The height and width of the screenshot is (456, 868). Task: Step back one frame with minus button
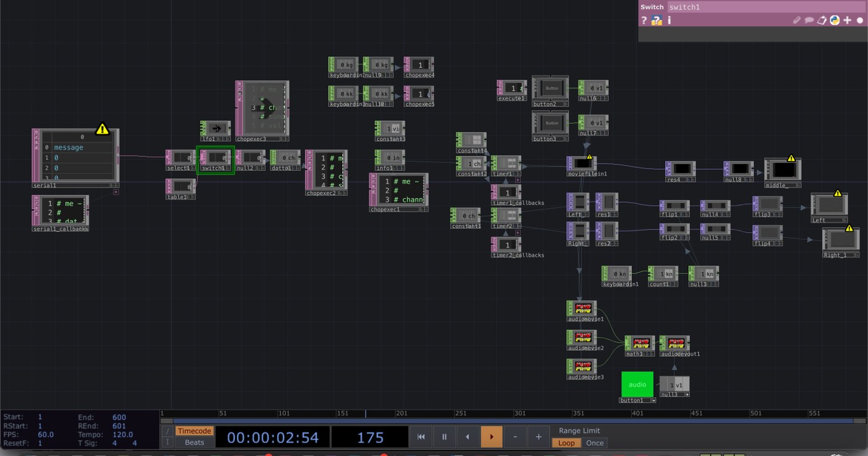[x=515, y=437]
